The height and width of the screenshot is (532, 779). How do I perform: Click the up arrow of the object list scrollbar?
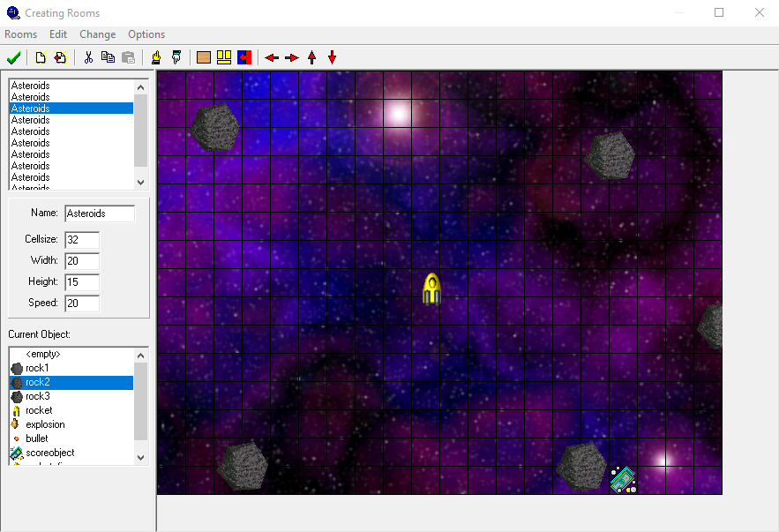[x=140, y=356]
